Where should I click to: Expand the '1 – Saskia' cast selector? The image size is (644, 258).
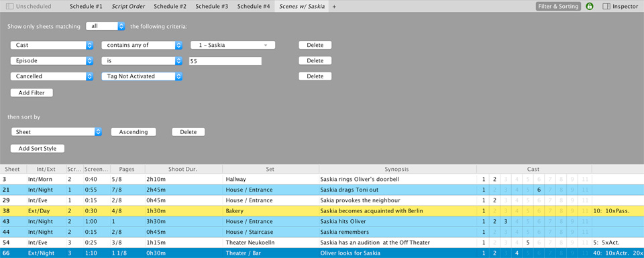click(x=233, y=45)
